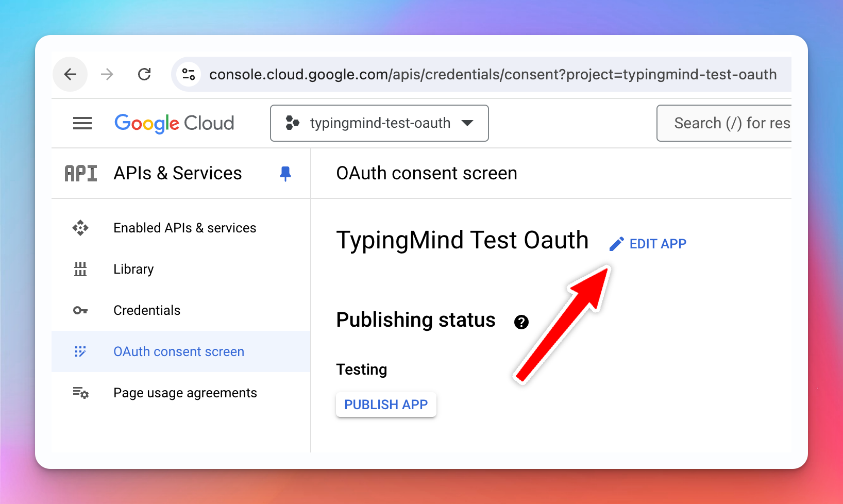Click the pencil icon beside EDIT APP

pyautogui.click(x=617, y=244)
